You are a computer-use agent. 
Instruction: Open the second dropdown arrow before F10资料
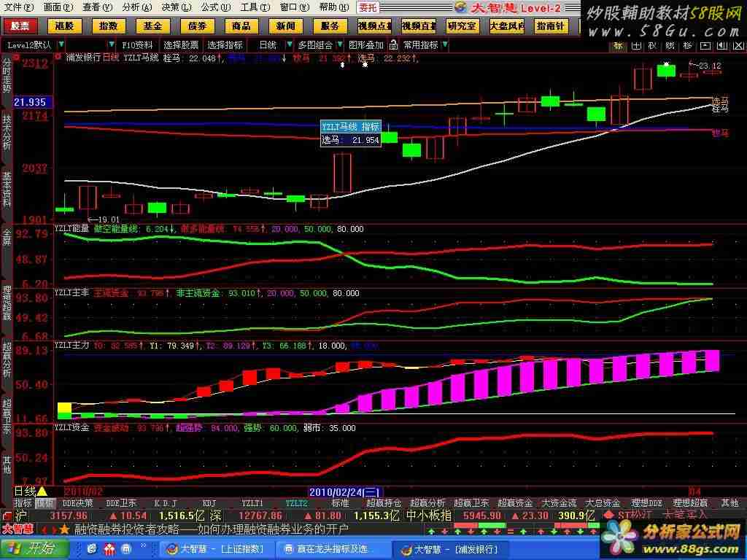112,44
